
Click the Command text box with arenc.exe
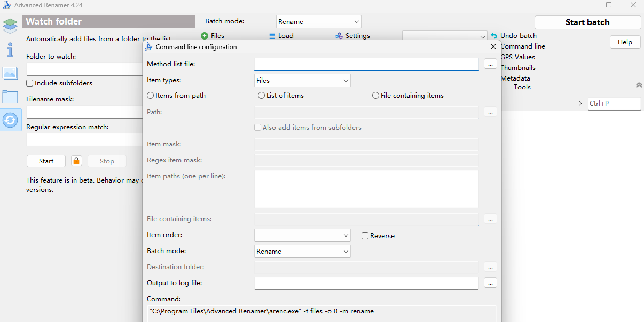point(322,313)
